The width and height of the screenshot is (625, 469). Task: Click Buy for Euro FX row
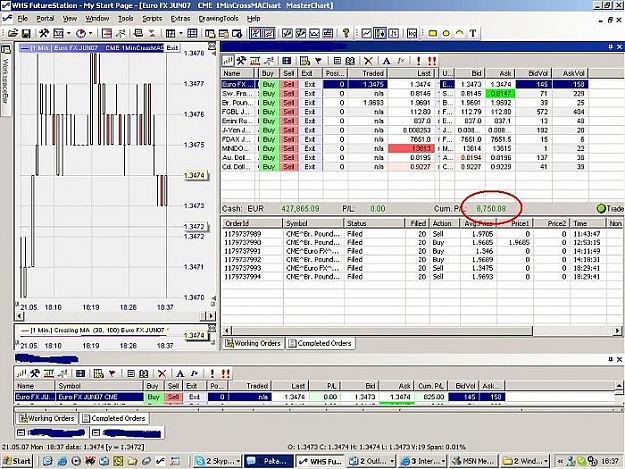(269, 84)
